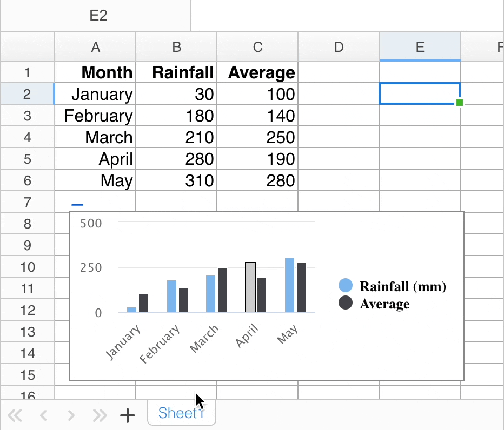Add a new sheet with plus icon

(127, 415)
